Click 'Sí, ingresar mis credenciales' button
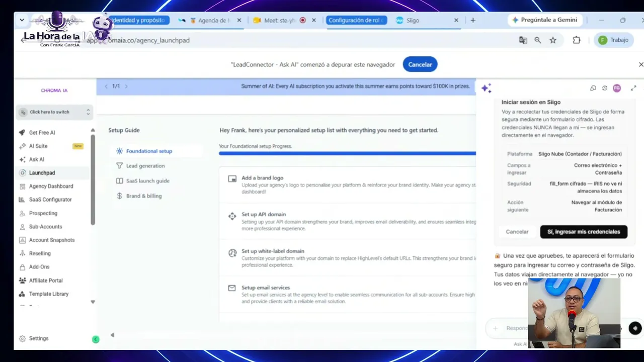Viewport: 644px width, 362px height. [584, 232]
